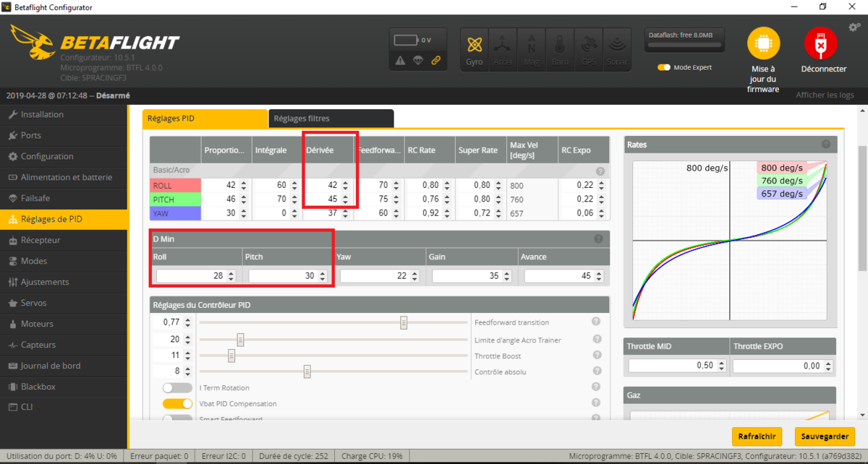Select the Réglages PID tab
Screen dimensions: 868x464
205,119
